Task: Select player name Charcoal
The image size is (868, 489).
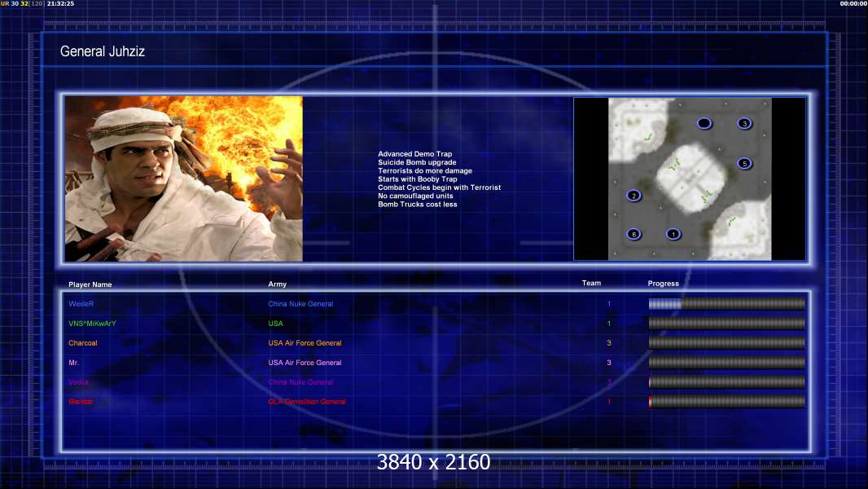Action: [84, 343]
